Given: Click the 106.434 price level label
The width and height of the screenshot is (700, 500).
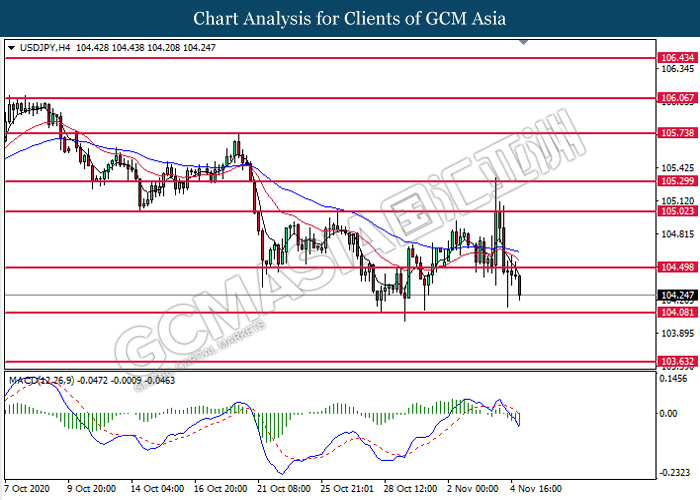Looking at the screenshot, I should click(x=677, y=58).
